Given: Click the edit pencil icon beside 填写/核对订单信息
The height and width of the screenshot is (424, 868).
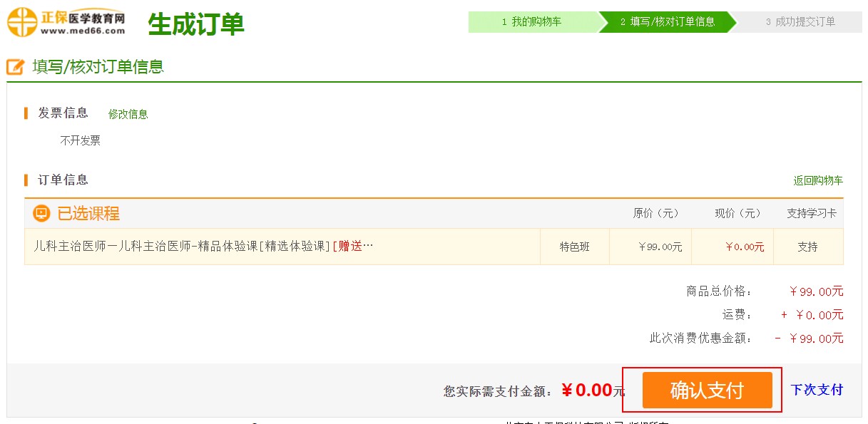Looking at the screenshot, I should coord(16,67).
